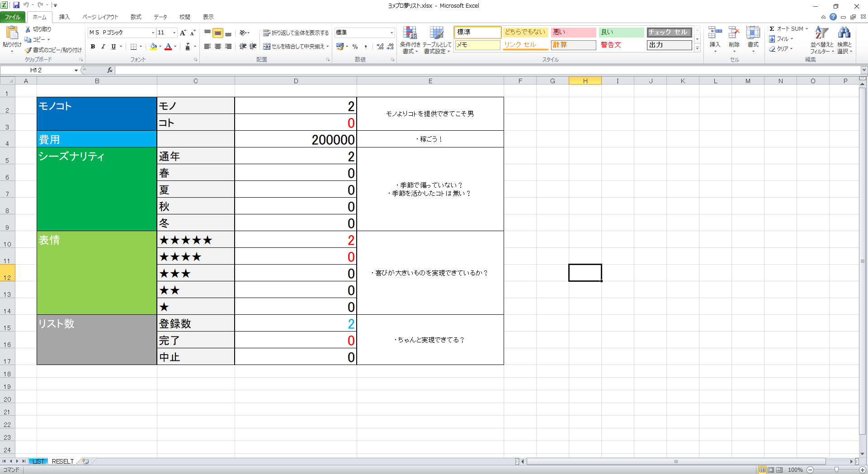Image resolution: width=868 pixels, height=474 pixels.
Task: Toggle right text alignment
Action: click(228, 46)
